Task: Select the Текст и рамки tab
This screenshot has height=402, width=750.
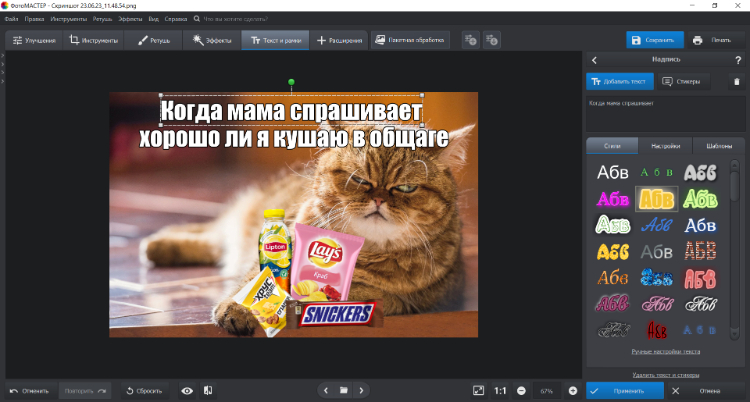Action: 276,41
